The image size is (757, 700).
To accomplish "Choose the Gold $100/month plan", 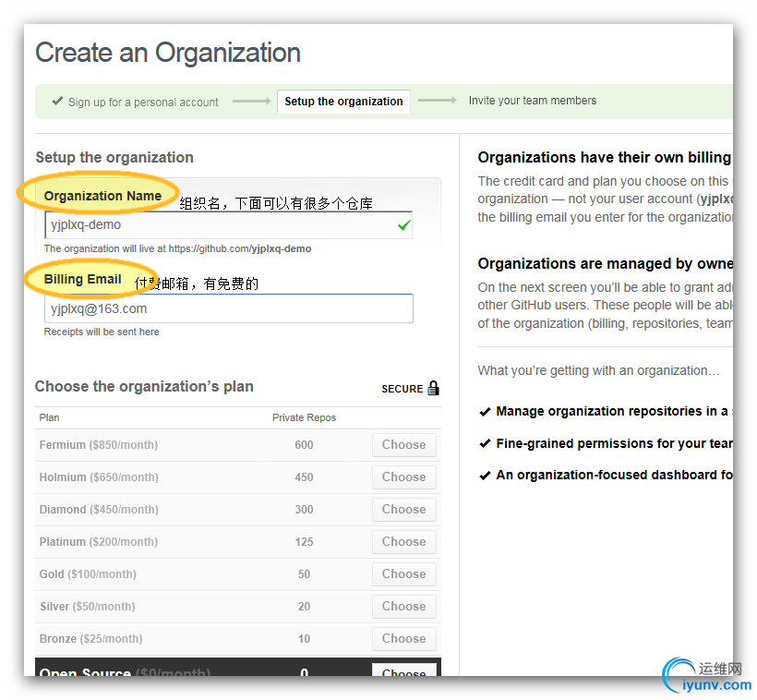I will [x=404, y=574].
